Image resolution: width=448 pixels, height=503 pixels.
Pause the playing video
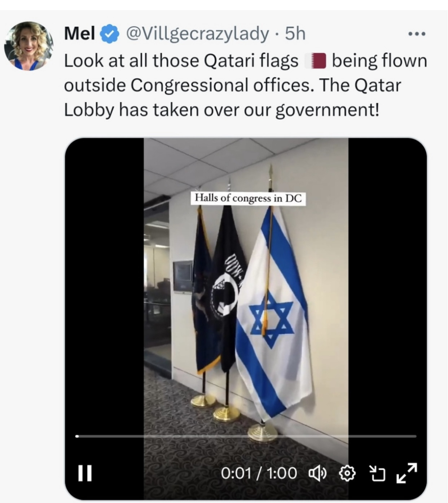[85, 473]
